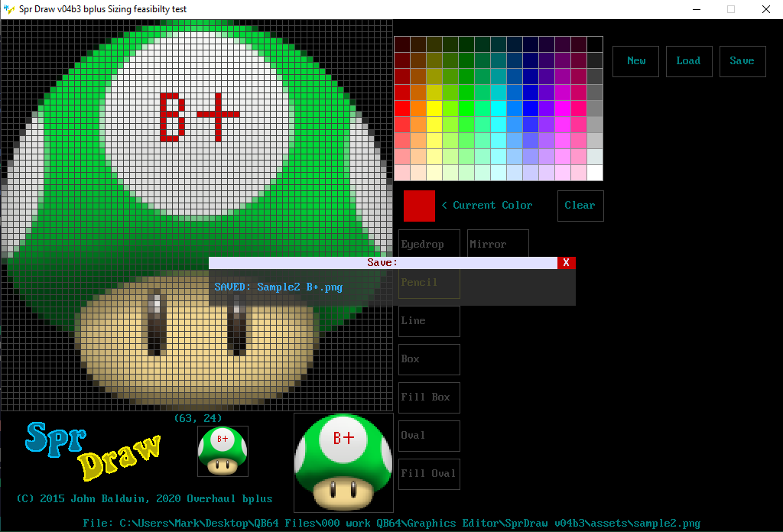The image size is (783, 532).
Task: Choose the darkest red top-left palette swatch
Action: [402, 44]
